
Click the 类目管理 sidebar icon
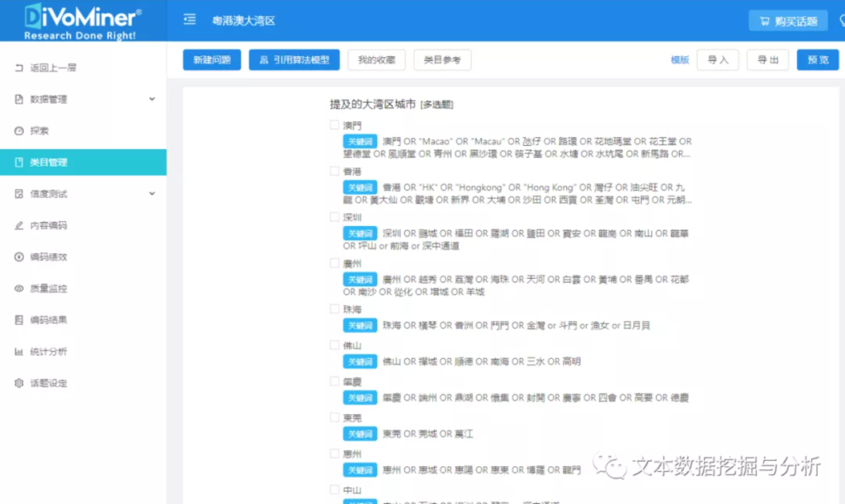click(x=19, y=162)
